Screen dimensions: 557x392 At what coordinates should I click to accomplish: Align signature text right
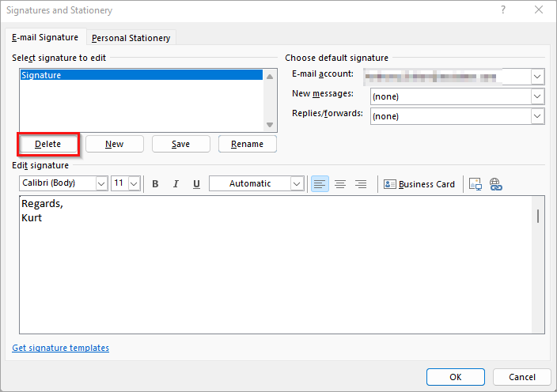[x=361, y=184]
